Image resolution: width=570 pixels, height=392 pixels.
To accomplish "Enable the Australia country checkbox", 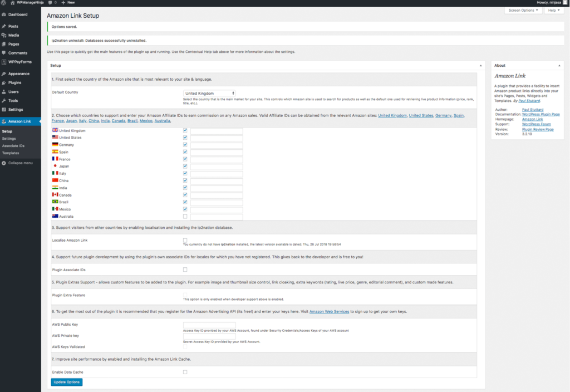I will pyautogui.click(x=185, y=216).
